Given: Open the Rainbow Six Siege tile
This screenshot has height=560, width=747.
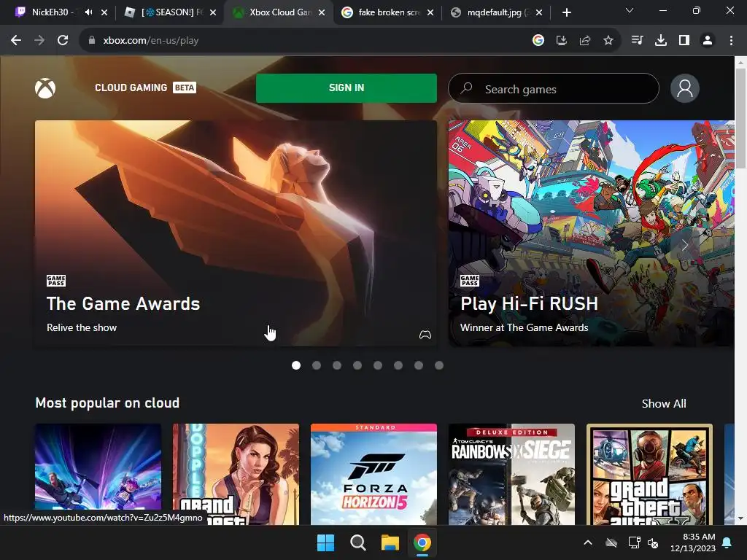Looking at the screenshot, I should (511, 474).
